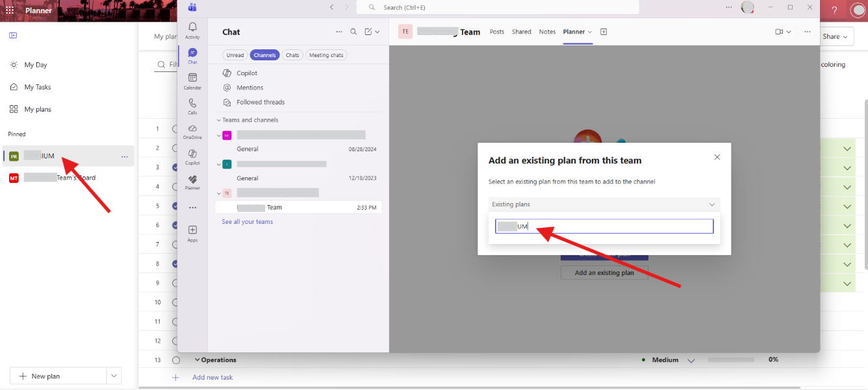The image size is (868, 390).
Task: Open Calls from the Teams sidebar
Action: pyautogui.click(x=192, y=106)
